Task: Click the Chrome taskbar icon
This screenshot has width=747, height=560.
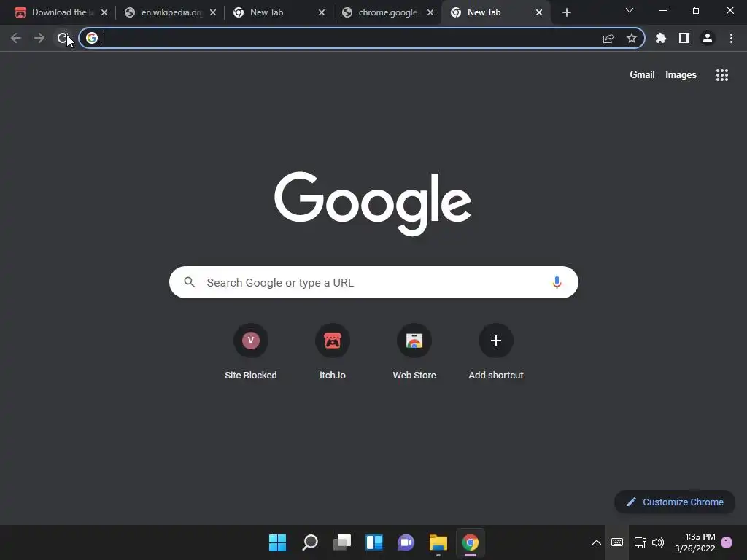Action: (471, 542)
